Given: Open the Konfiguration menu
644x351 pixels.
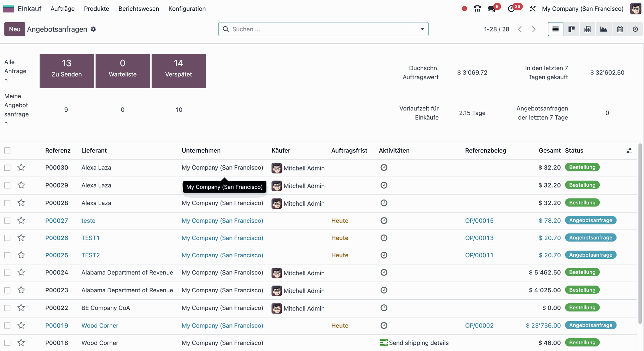Looking at the screenshot, I should click(x=187, y=9).
